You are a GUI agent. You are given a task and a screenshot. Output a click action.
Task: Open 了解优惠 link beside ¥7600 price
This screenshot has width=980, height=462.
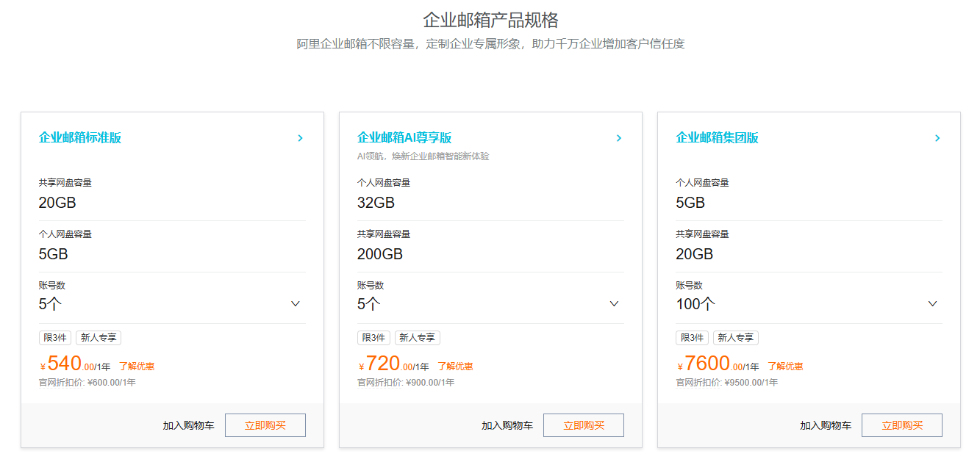point(785,366)
